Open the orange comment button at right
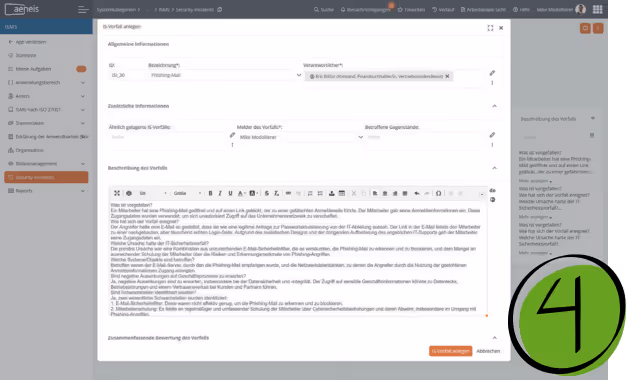Screen dimensions: 640x380 tap(585, 28)
